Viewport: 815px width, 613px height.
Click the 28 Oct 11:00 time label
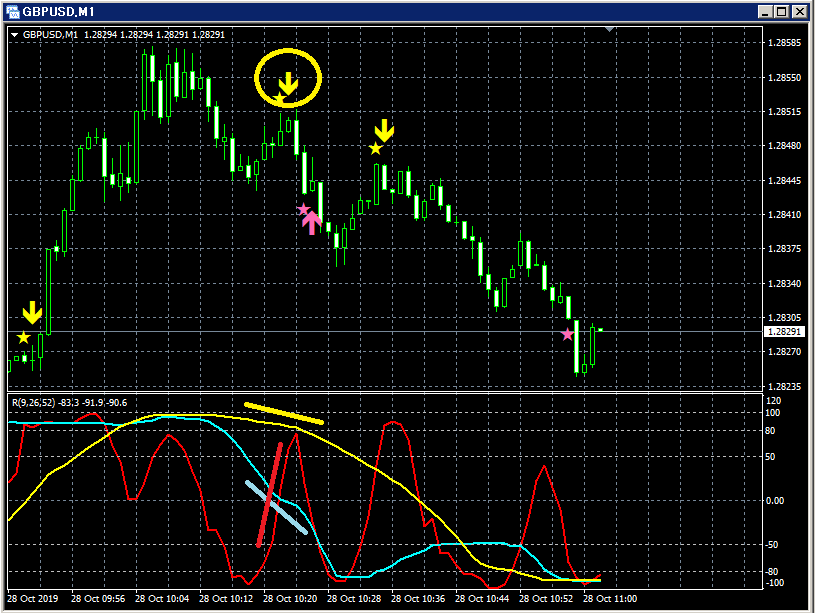610,598
